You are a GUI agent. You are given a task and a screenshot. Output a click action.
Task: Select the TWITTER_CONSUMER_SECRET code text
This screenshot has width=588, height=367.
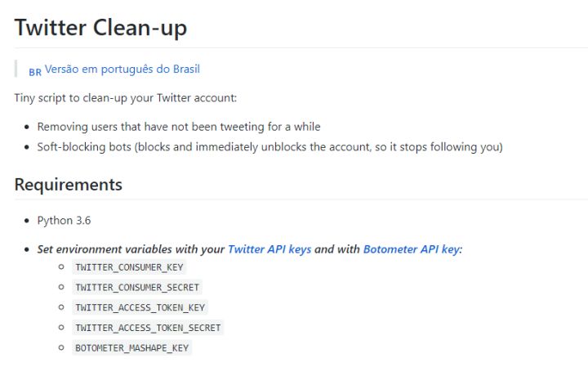coord(137,288)
